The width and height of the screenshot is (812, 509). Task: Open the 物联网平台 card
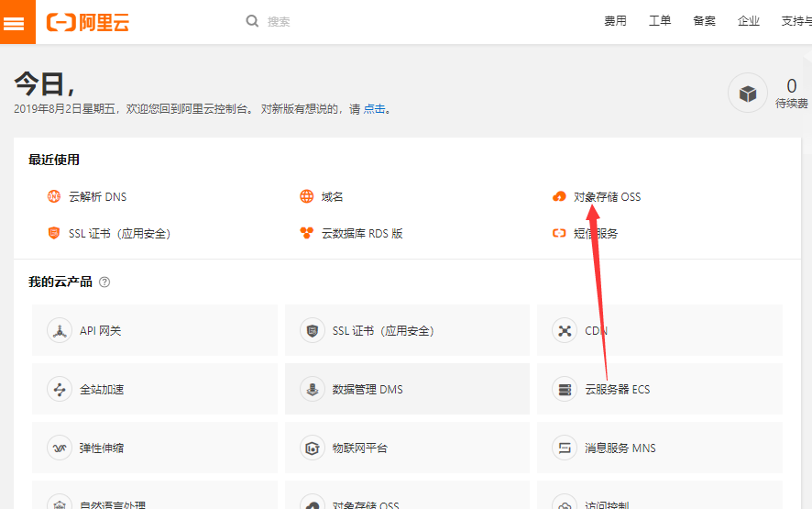pyautogui.click(x=407, y=448)
